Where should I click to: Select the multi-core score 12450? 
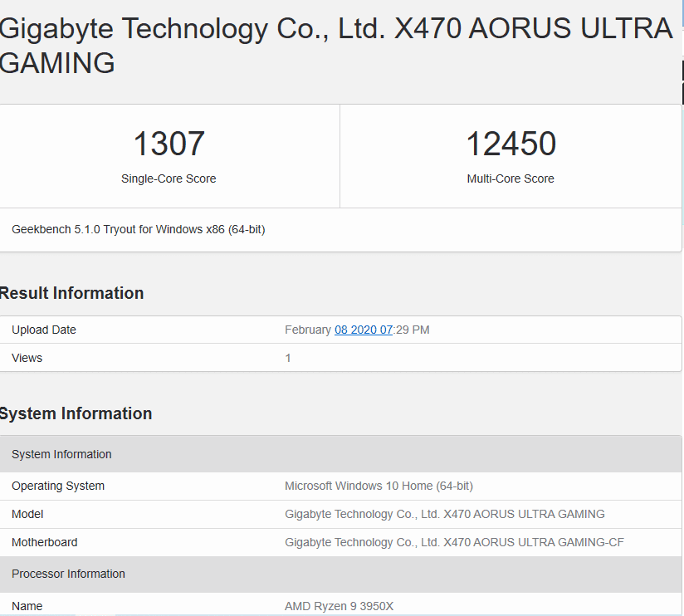[x=511, y=143]
